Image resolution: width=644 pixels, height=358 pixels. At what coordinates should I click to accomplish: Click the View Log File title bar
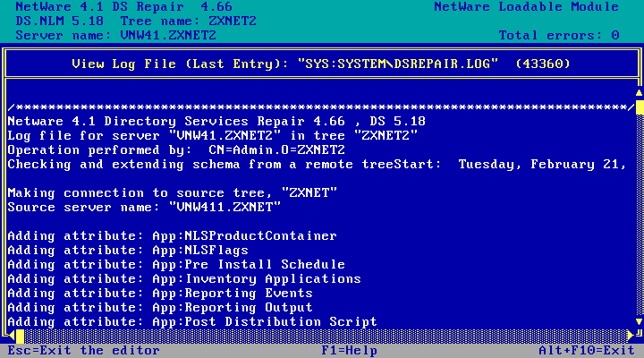(321, 64)
